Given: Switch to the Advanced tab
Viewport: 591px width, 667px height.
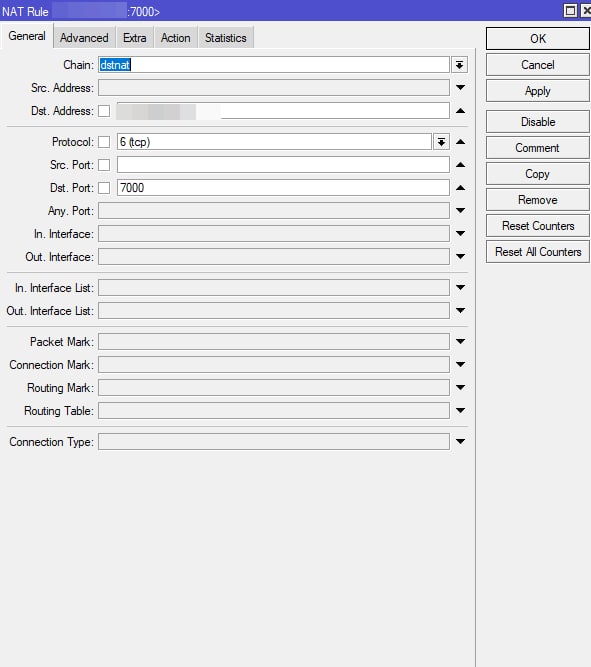Looking at the screenshot, I should coord(84,38).
